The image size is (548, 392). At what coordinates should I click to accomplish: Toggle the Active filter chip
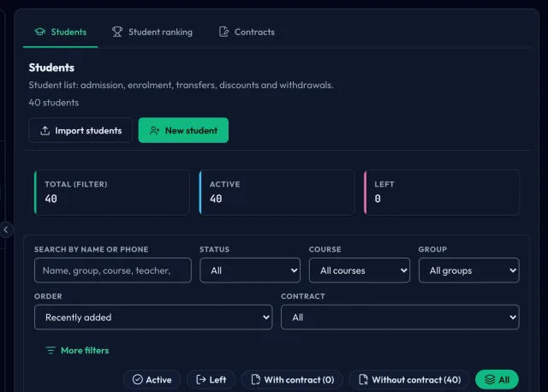(152, 380)
